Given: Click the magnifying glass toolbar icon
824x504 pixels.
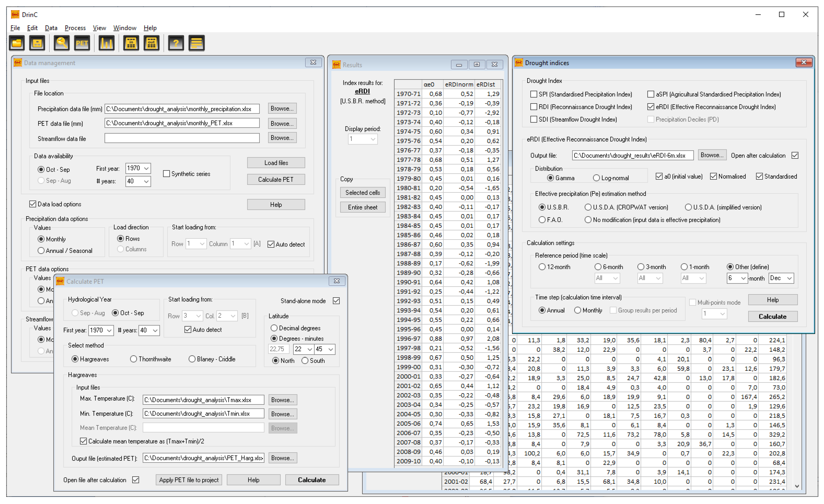Looking at the screenshot, I should [x=62, y=43].
